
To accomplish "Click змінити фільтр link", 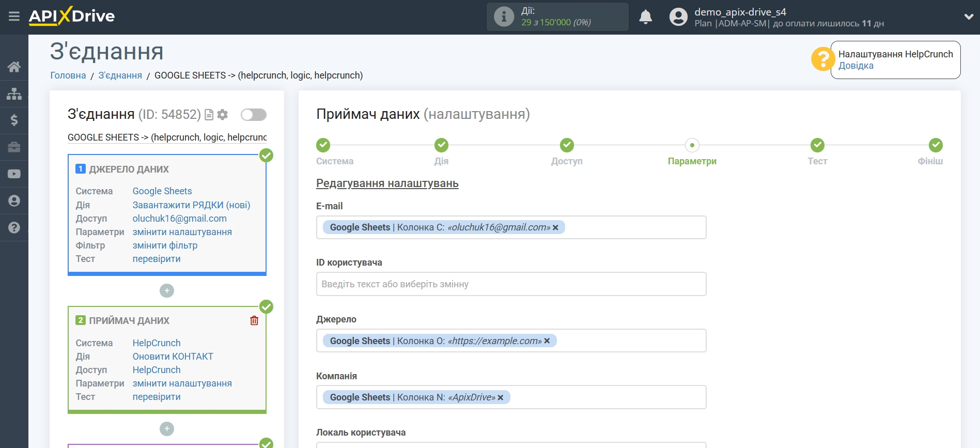I will pyautogui.click(x=165, y=245).
